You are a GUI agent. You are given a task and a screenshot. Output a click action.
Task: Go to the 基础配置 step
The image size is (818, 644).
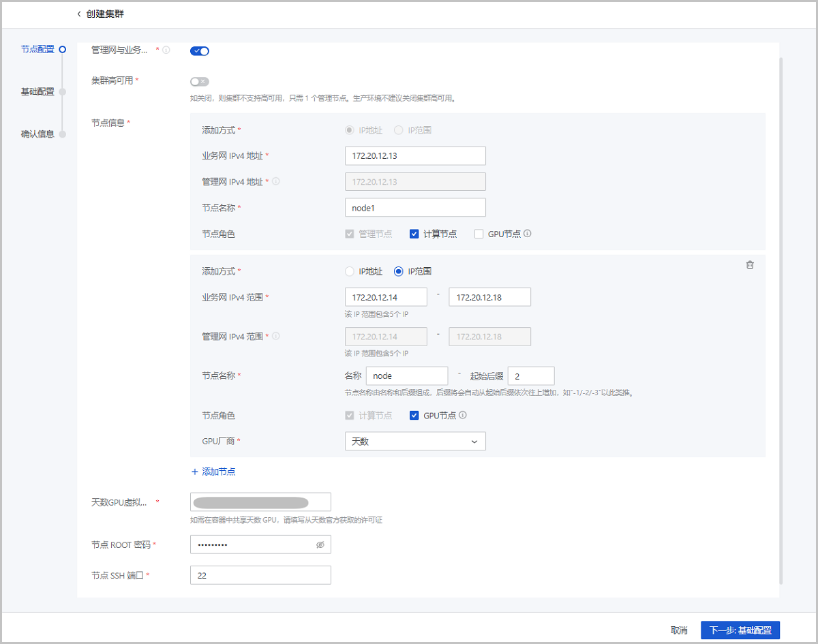(x=38, y=91)
